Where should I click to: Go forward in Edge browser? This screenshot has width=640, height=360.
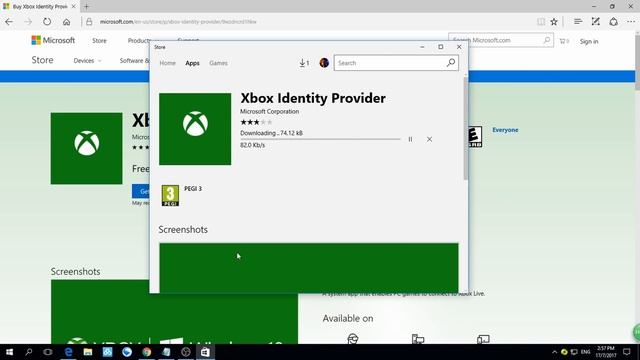coord(28,22)
